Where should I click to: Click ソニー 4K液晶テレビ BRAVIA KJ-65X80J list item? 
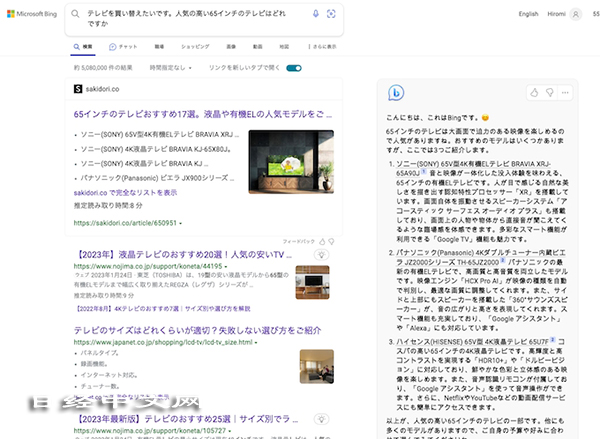click(x=156, y=149)
